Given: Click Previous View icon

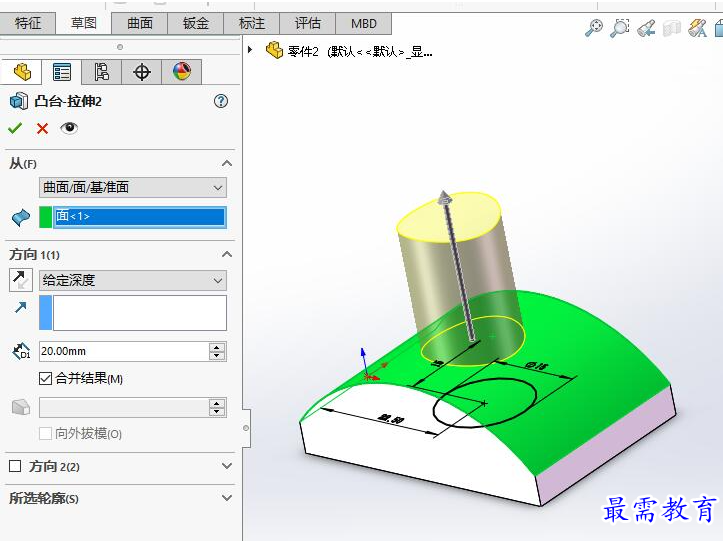Looking at the screenshot, I should pyautogui.click(x=646, y=28).
